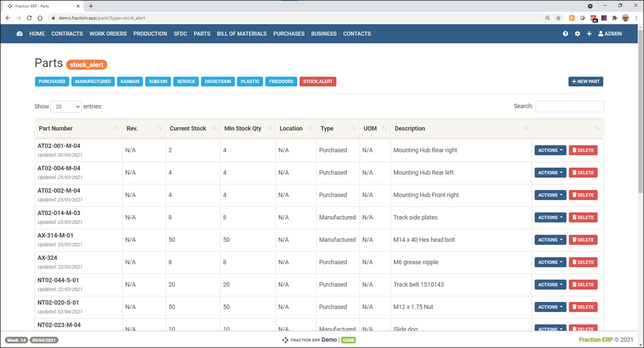The width and height of the screenshot is (644, 348).
Task: Open the browser extensions puzzle icon
Action: (x=615, y=18)
